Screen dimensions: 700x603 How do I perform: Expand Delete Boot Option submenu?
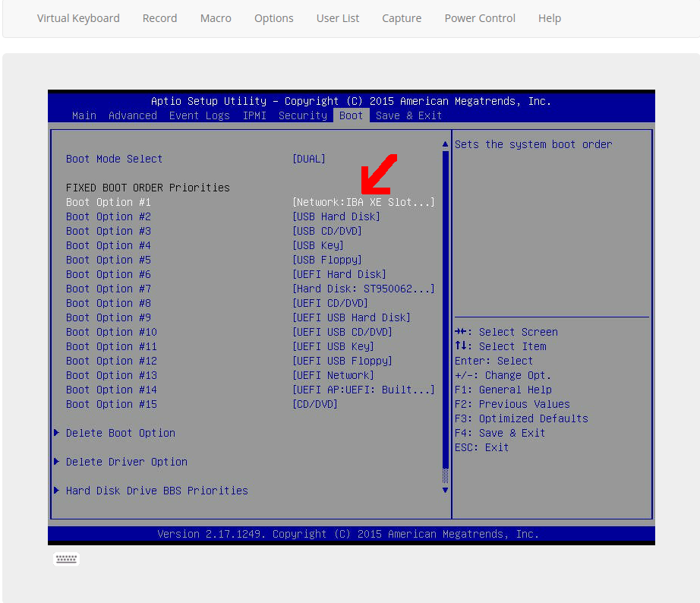pos(120,433)
